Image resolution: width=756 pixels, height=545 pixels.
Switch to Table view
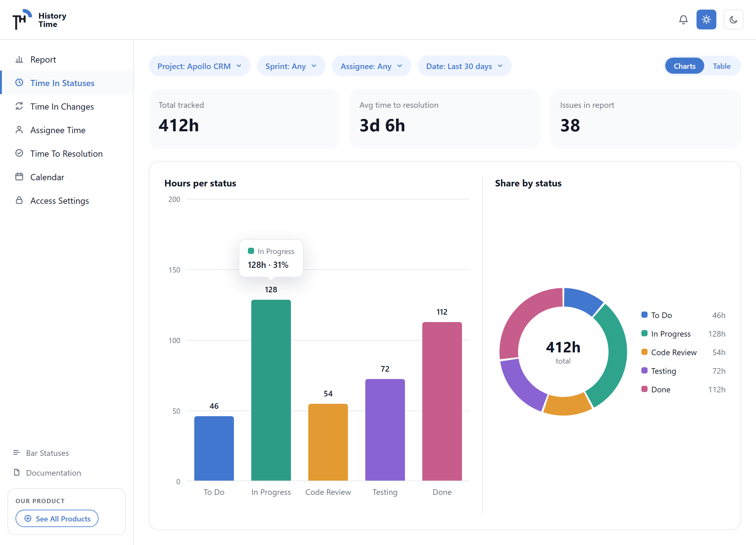click(721, 66)
